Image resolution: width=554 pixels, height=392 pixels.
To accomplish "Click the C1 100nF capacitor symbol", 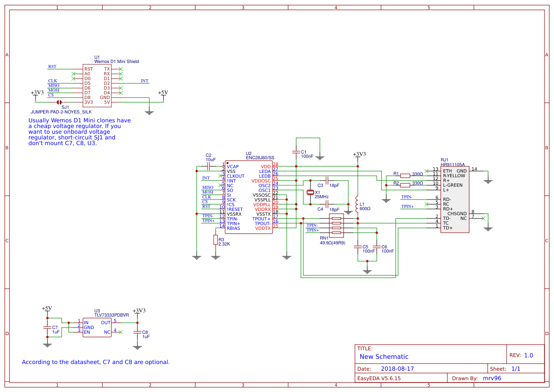I will tap(296, 152).
